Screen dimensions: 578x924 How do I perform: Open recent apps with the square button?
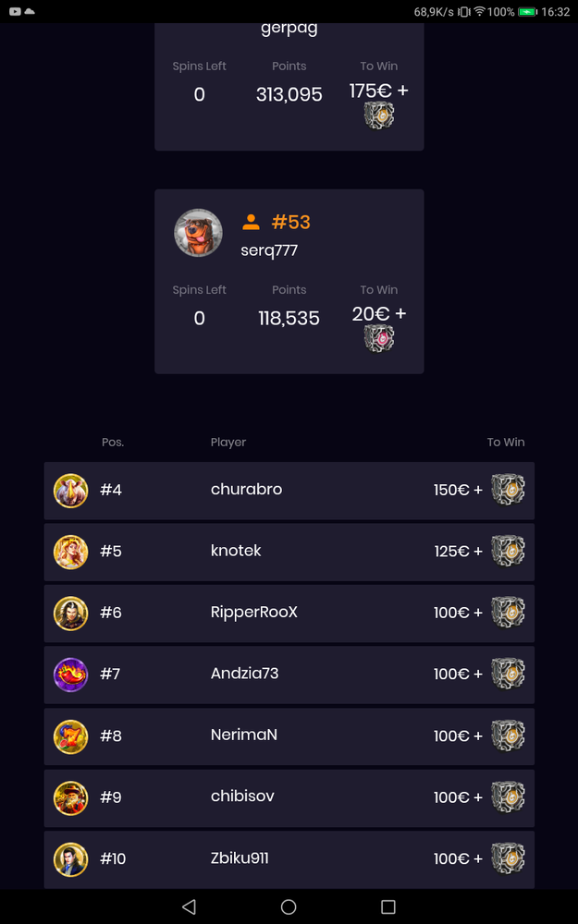coord(388,906)
